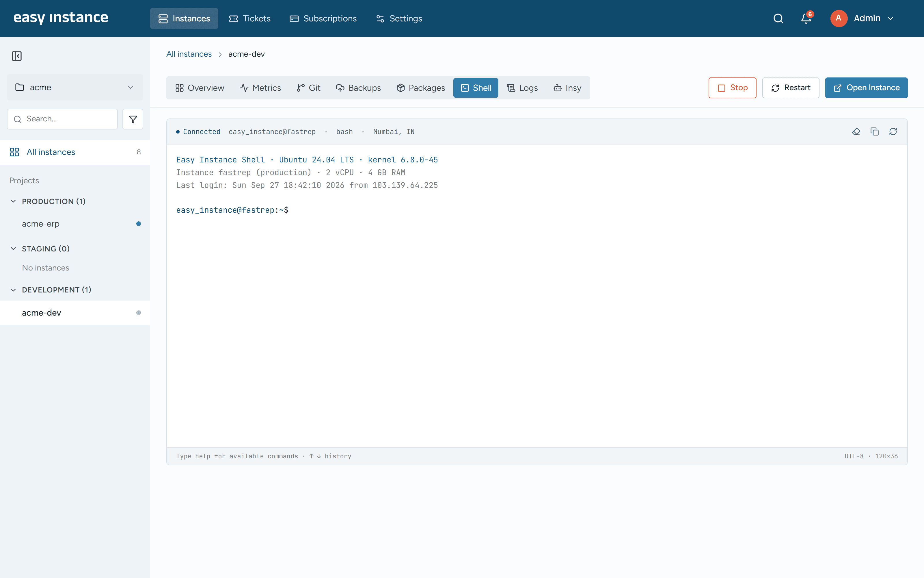Open Subscriptions in top navigation
The image size is (924, 578).
[323, 18]
